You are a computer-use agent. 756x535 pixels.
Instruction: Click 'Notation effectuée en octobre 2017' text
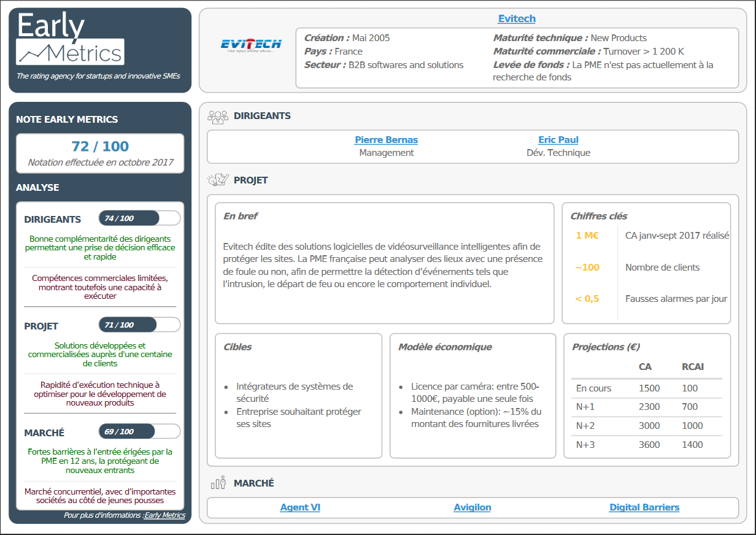(x=101, y=163)
